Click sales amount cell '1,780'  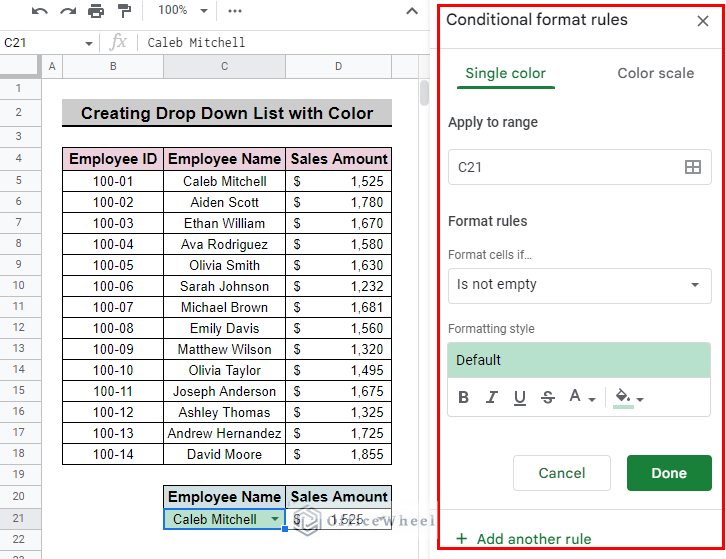tap(338, 202)
